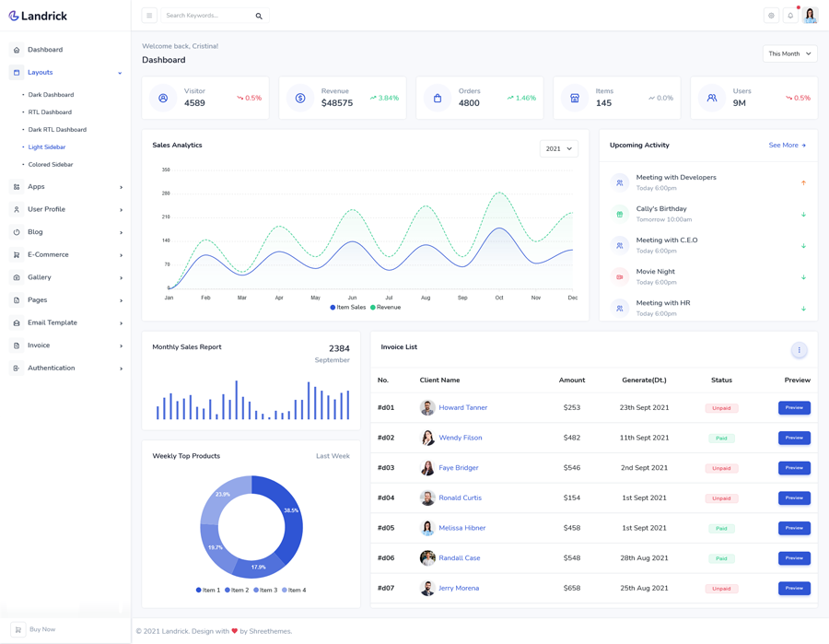Click the darkest blue donut chart segment

[x=287, y=518]
